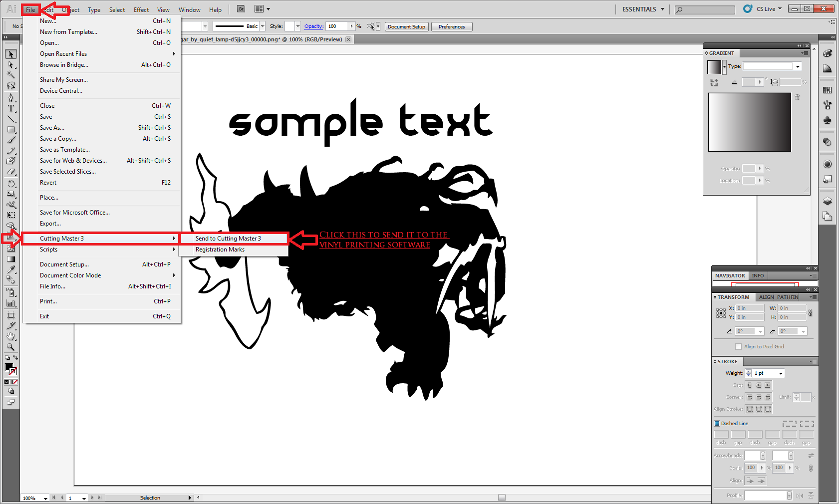Select the Direct Selection tool

pos(11,64)
